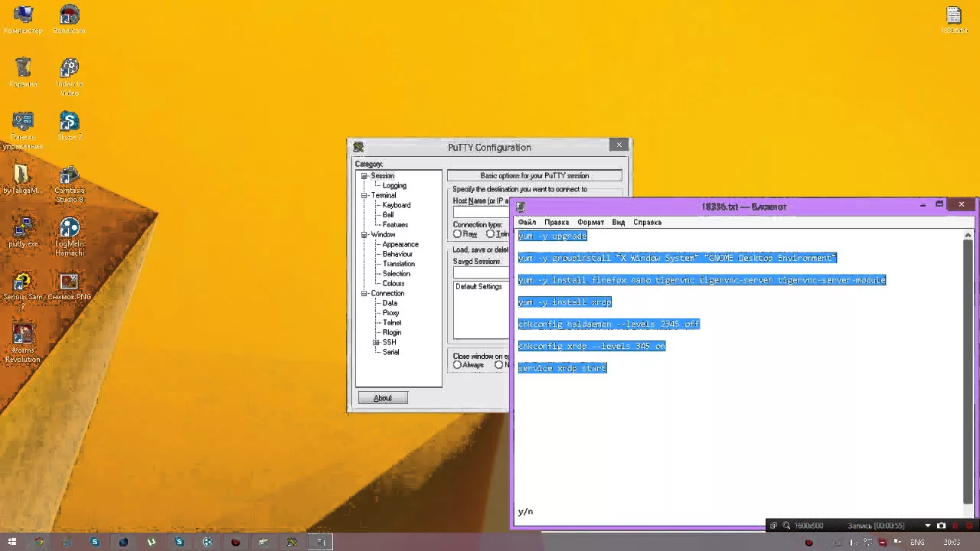This screenshot has width=980, height=551.
Task: Select Colours in PuTTY category tree
Action: tap(394, 284)
